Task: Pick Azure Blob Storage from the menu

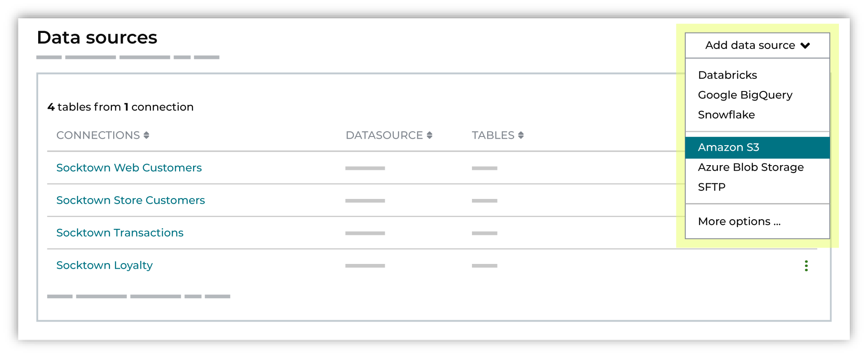Action: click(750, 167)
